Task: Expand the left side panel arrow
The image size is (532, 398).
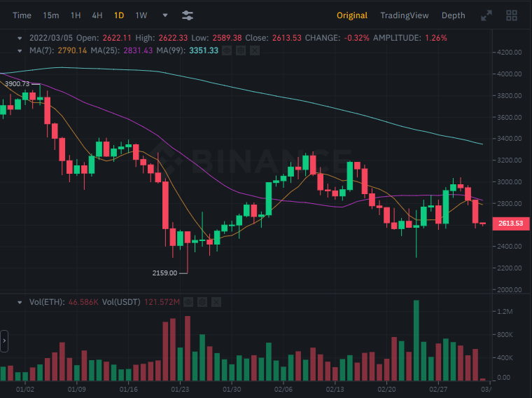Action: 4,341
